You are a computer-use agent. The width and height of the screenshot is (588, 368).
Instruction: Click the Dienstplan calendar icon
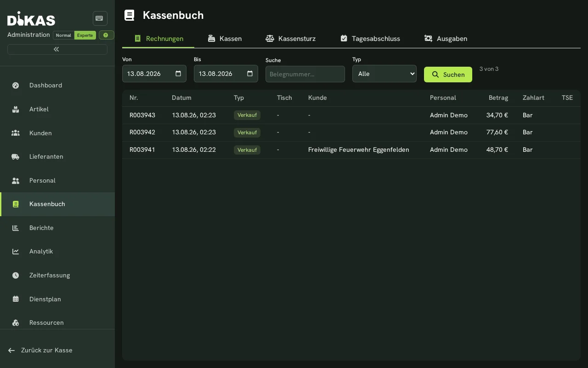pyautogui.click(x=16, y=299)
